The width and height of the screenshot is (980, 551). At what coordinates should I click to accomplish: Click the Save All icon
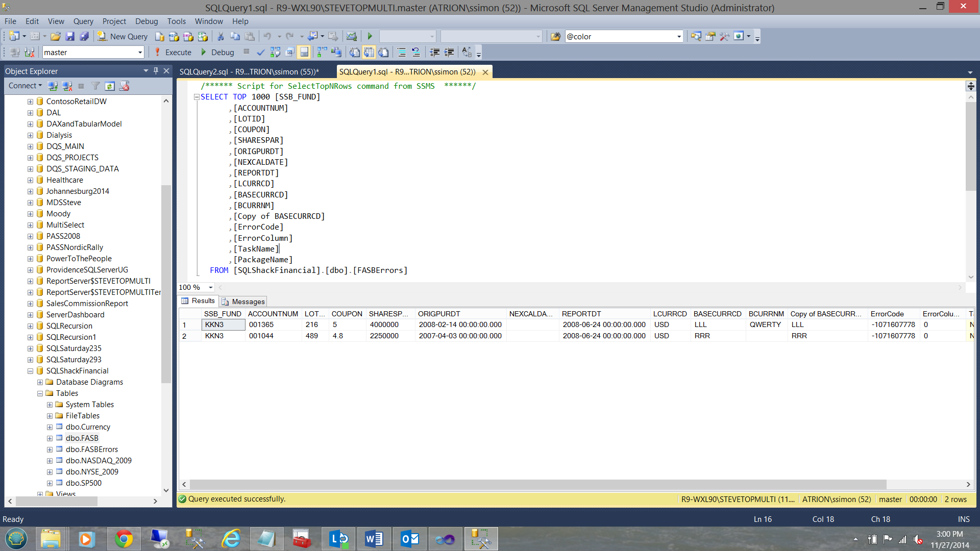[x=85, y=36]
